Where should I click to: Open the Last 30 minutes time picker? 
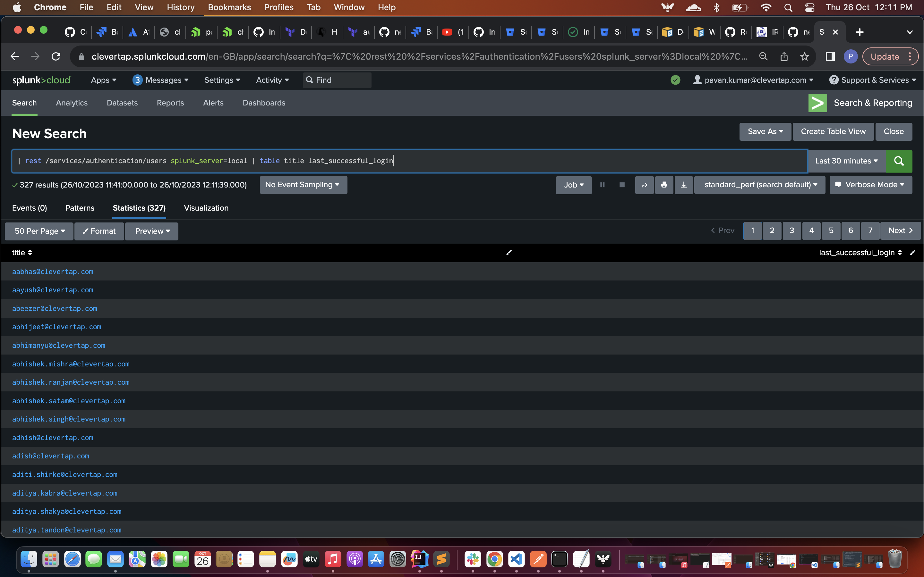[x=846, y=161]
